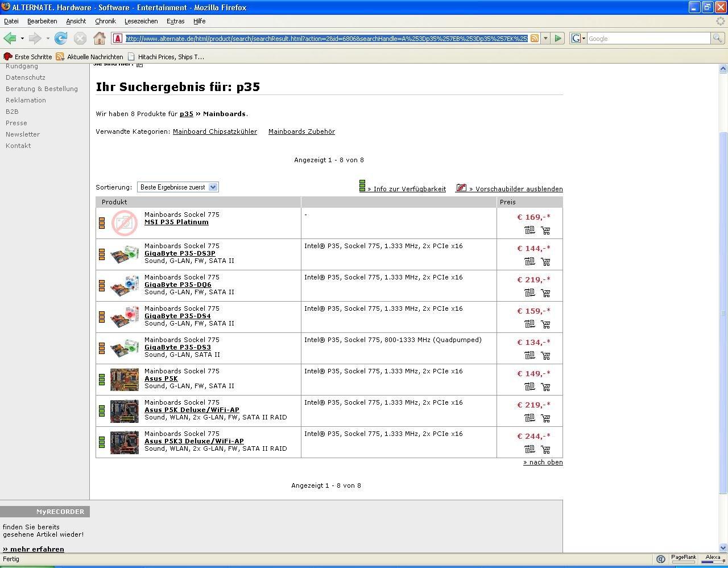Open the GigaByte P35-DQ6 product link

pos(177,285)
